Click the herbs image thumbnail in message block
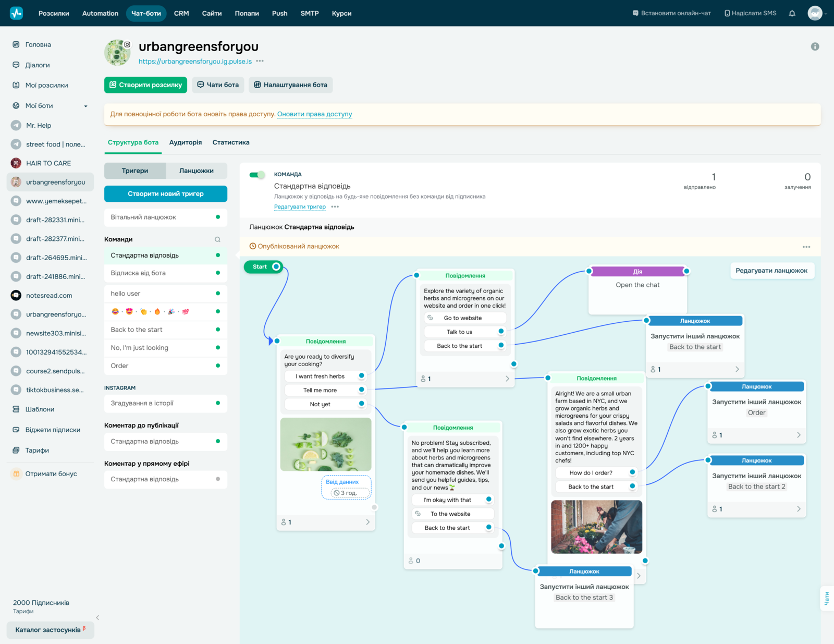The width and height of the screenshot is (834, 644). pyautogui.click(x=326, y=444)
